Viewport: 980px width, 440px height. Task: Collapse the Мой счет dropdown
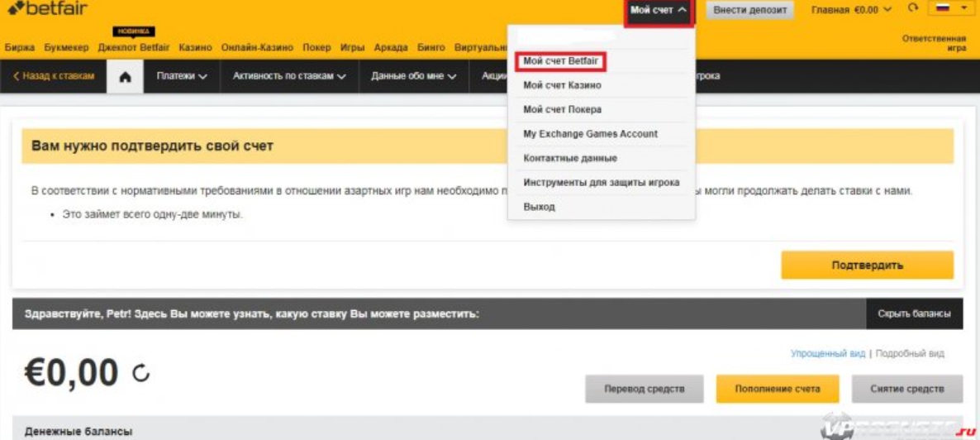click(659, 11)
